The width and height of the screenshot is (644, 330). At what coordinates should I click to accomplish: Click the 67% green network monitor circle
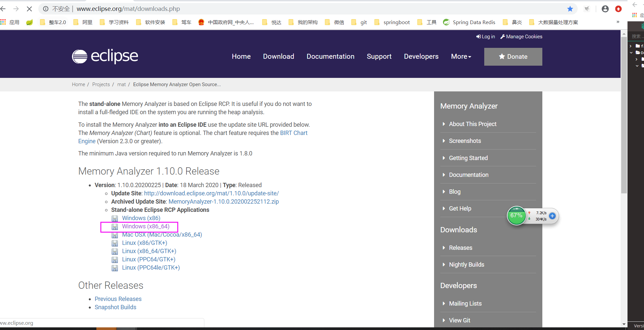tap(516, 216)
